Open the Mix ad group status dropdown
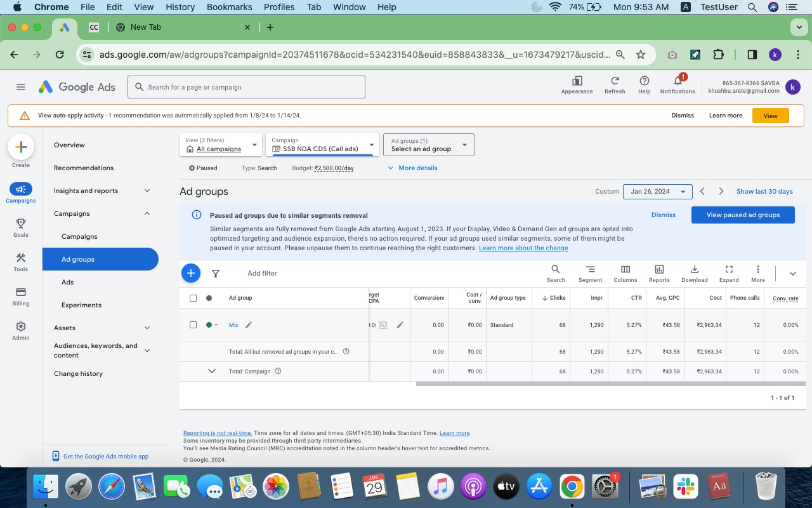The height and width of the screenshot is (508, 812). point(212,325)
